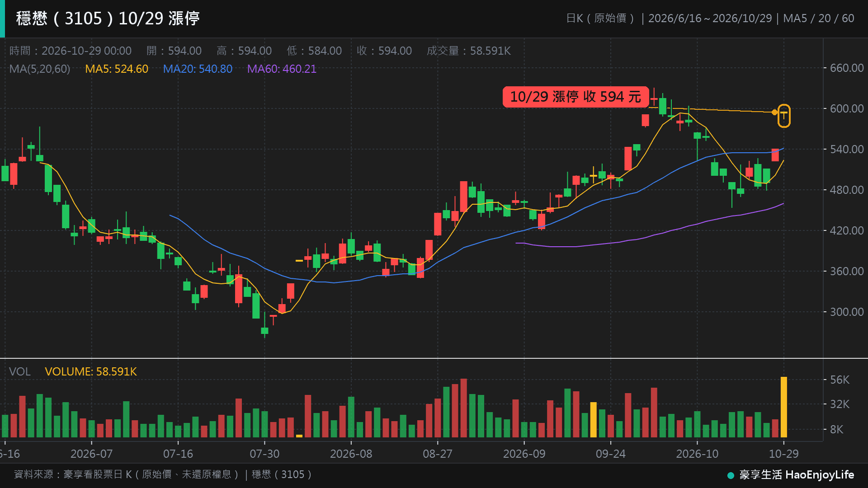The image size is (868, 488).
Task: Click the 2026-08 date axis label
Action: click(x=351, y=454)
